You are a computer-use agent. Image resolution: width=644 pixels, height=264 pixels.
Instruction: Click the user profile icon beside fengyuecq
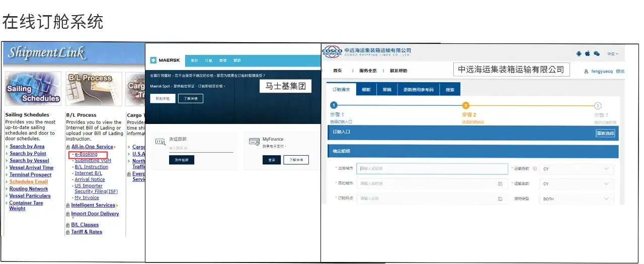point(586,72)
